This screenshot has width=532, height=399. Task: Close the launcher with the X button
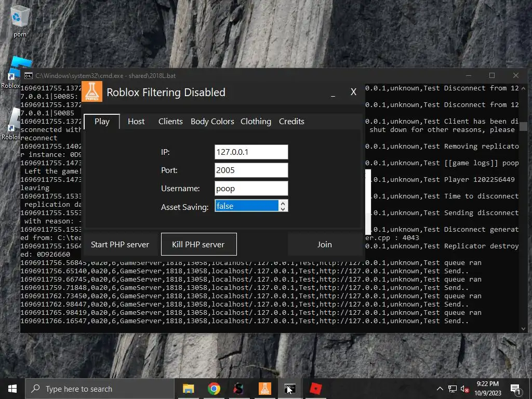[353, 92]
